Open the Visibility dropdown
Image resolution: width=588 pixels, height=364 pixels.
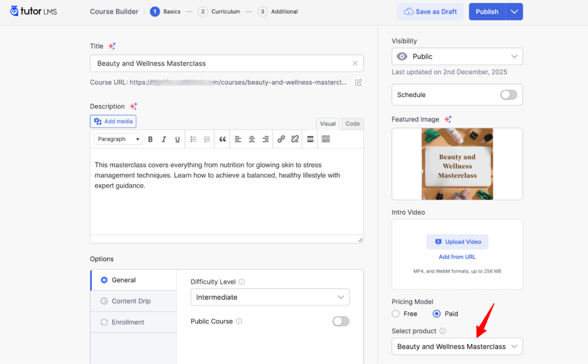(x=457, y=56)
